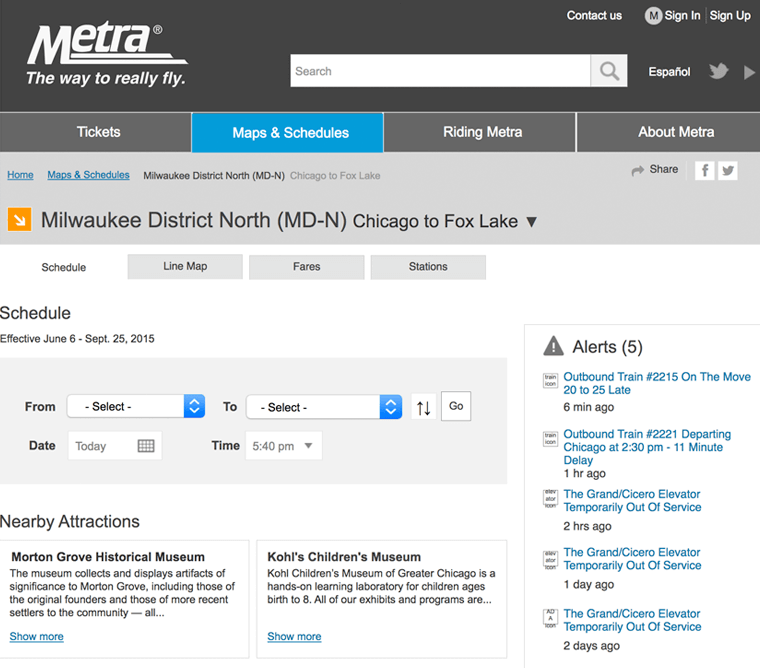Viewport: 760px width, 668px height.
Task: Click elevator icon for 1 day ago alert
Action: click(x=550, y=559)
